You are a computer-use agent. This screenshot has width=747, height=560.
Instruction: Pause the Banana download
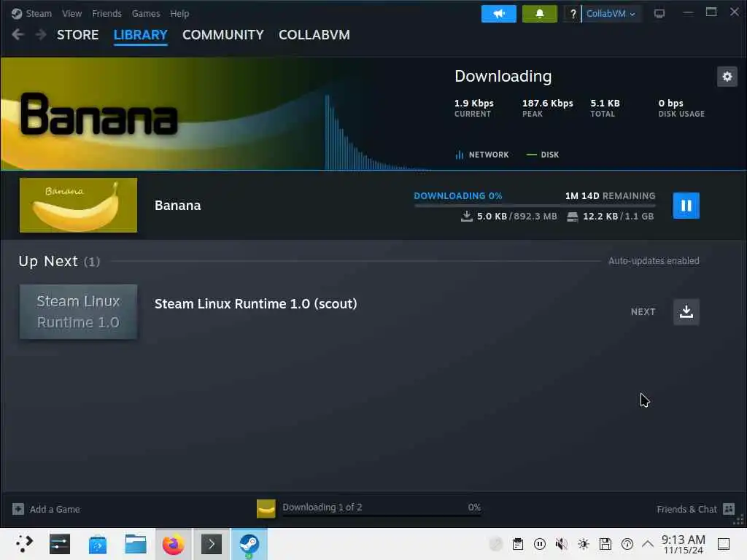[686, 205]
